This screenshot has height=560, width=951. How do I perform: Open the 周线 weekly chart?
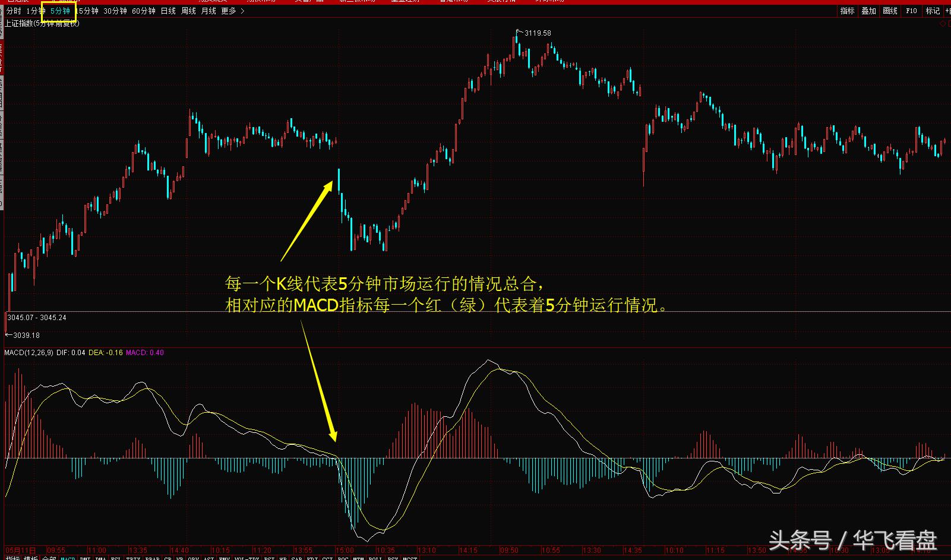click(x=187, y=10)
